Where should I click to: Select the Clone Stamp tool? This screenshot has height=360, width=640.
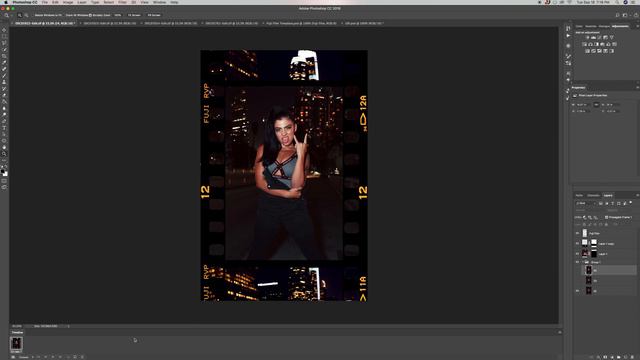[x=4, y=82]
